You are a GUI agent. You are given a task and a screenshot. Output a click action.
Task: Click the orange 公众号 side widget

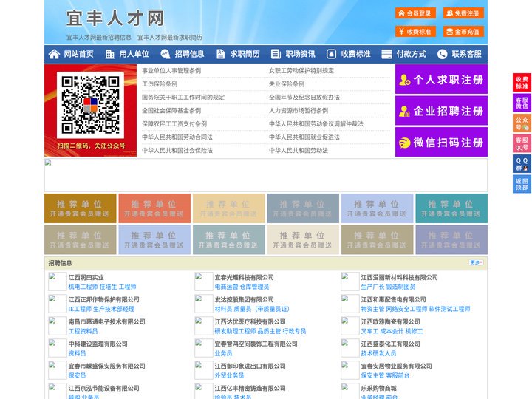tap(522, 123)
